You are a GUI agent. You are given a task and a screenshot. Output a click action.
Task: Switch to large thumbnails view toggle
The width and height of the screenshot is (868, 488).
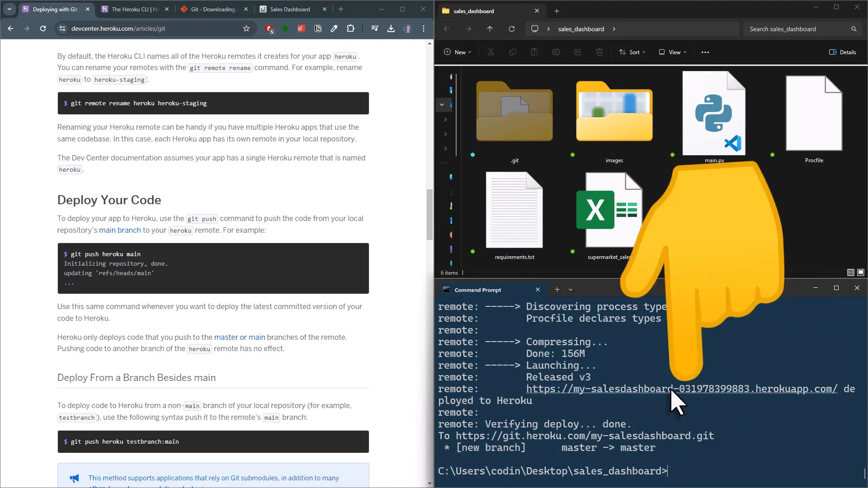pos(861,272)
